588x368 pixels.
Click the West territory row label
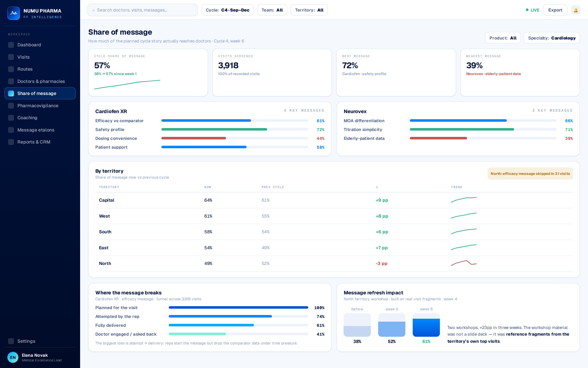(x=104, y=216)
